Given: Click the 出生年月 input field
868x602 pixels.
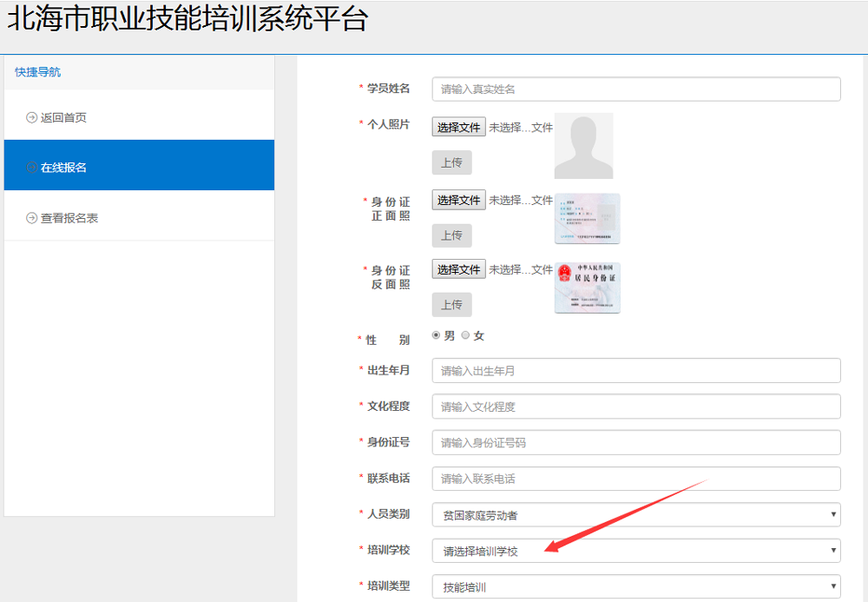Looking at the screenshot, I should [636, 371].
